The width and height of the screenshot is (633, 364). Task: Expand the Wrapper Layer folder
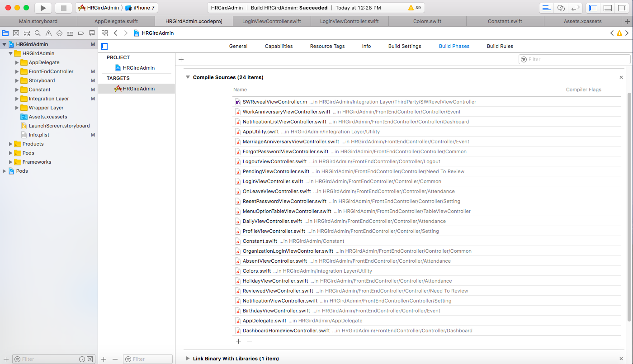(17, 108)
